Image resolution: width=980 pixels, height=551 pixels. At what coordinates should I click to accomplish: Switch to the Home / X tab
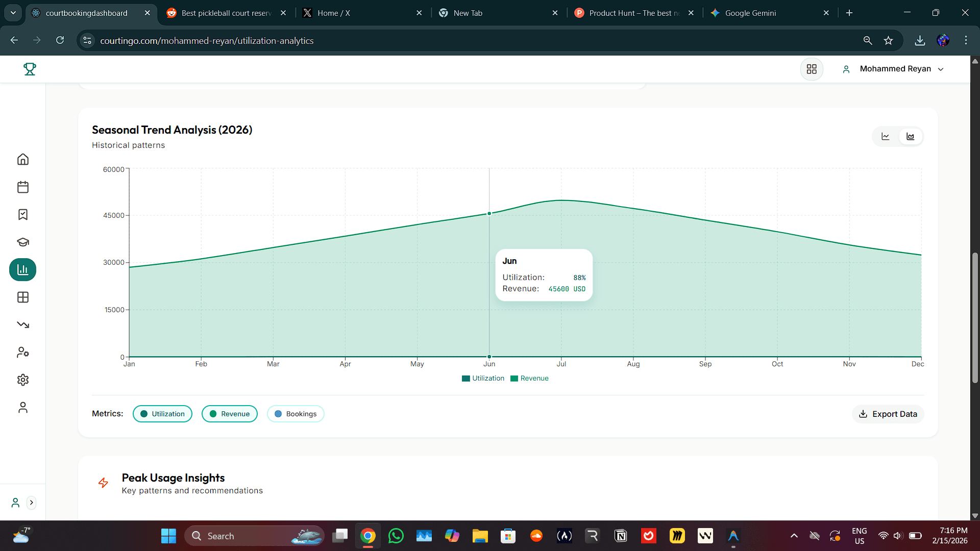334,13
